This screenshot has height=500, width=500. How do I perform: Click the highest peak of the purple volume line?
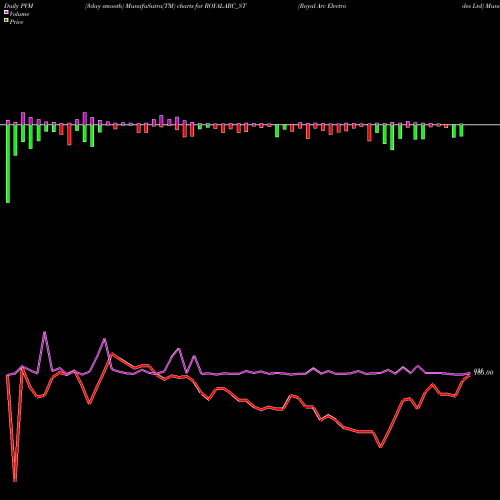44,332
